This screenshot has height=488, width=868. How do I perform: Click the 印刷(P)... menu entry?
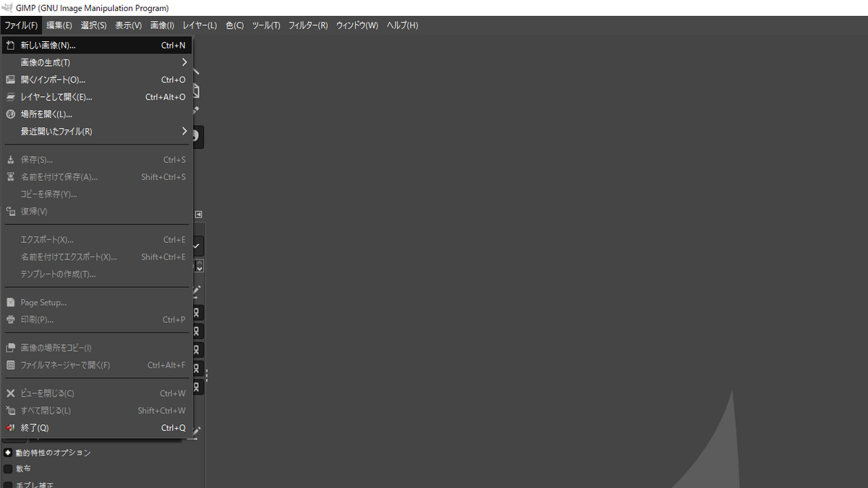(x=97, y=320)
